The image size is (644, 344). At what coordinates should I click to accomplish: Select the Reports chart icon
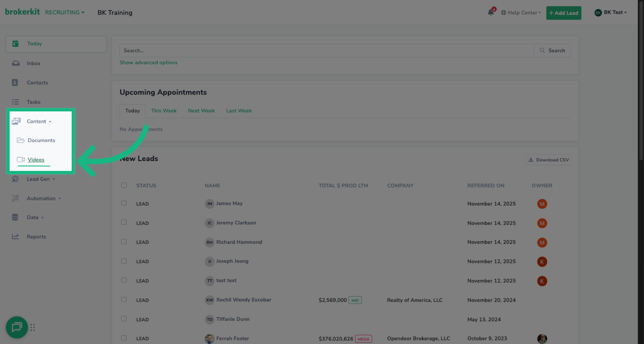tap(15, 236)
